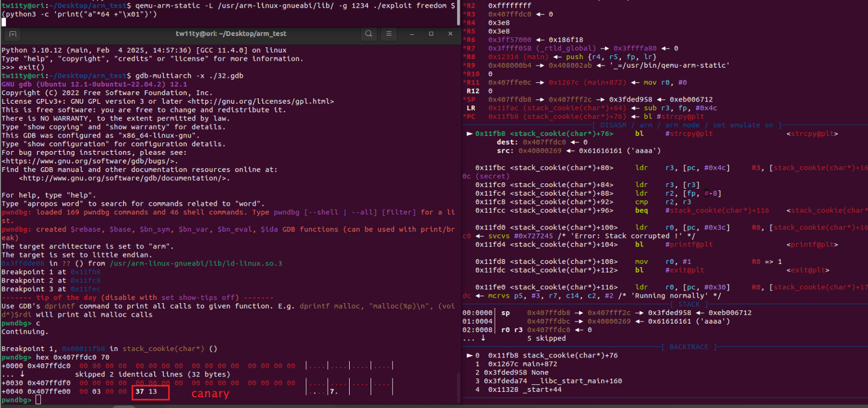Click 'The target architecture is set to "arm"'

click(x=88, y=247)
